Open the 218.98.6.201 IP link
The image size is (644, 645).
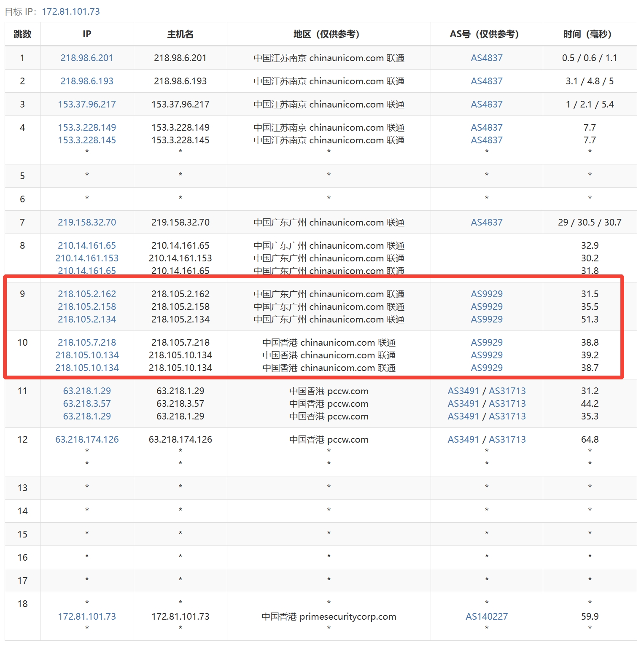[87, 58]
